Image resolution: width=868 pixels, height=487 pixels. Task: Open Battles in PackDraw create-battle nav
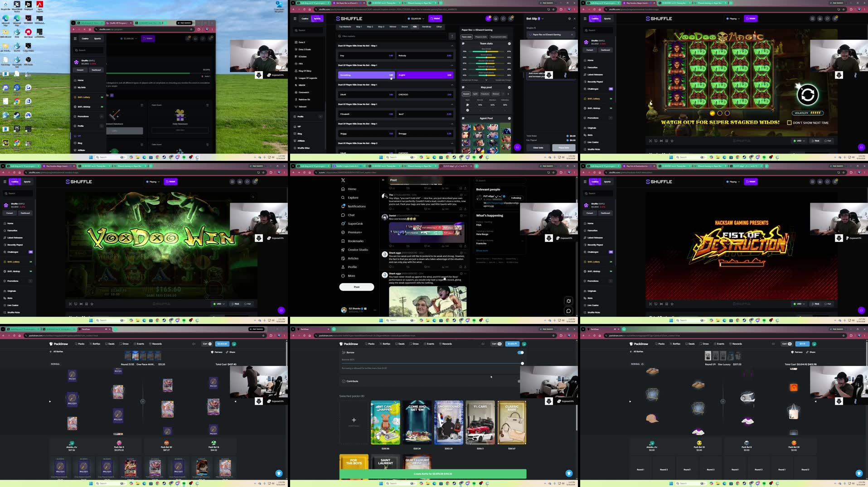tap(386, 344)
